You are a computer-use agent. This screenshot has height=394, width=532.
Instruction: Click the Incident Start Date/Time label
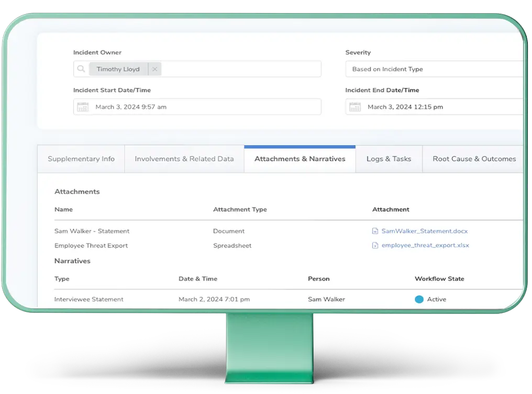point(112,90)
